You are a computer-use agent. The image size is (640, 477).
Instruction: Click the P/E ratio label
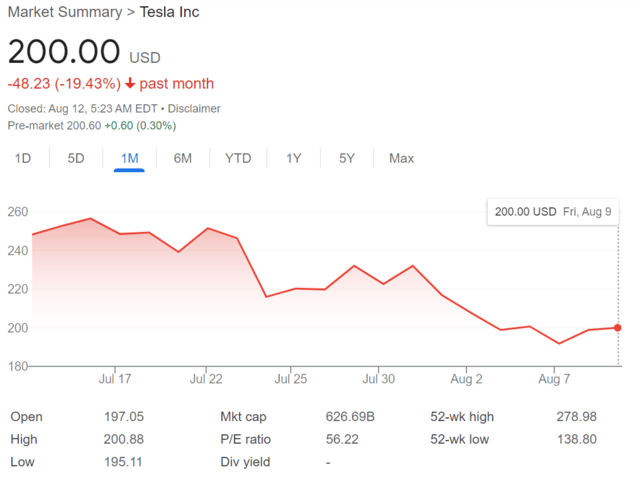click(245, 439)
